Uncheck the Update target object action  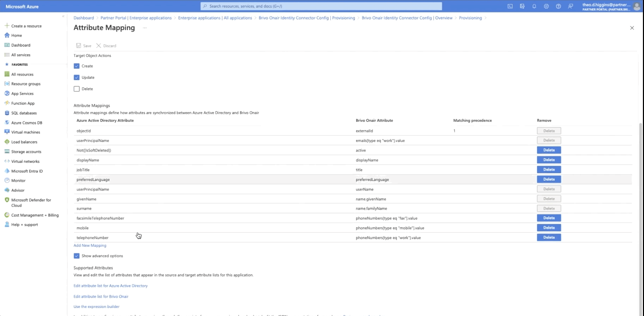pyautogui.click(x=77, y=77)
